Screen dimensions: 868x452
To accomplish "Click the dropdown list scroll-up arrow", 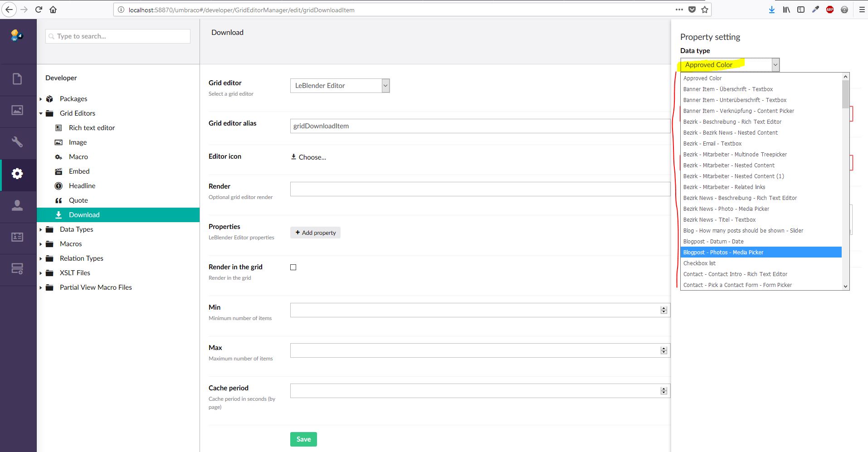I will click(x=845, y=77).
